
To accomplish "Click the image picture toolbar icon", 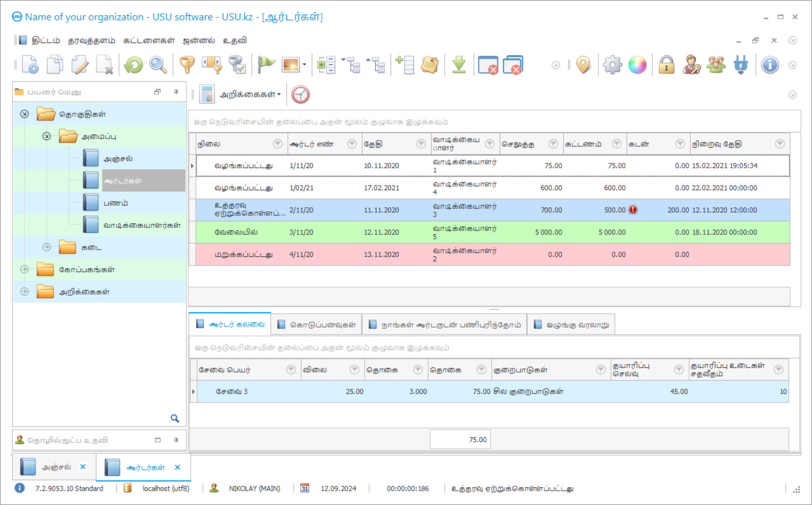I will tap(291, 65).
